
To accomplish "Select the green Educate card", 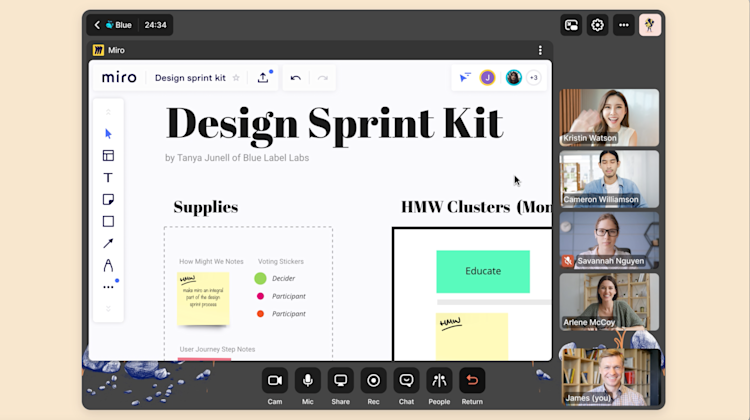I will click(x=483, y=271).
